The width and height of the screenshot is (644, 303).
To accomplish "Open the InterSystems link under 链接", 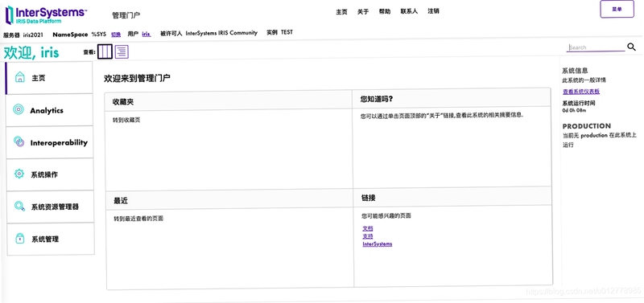I will [377, 244].
